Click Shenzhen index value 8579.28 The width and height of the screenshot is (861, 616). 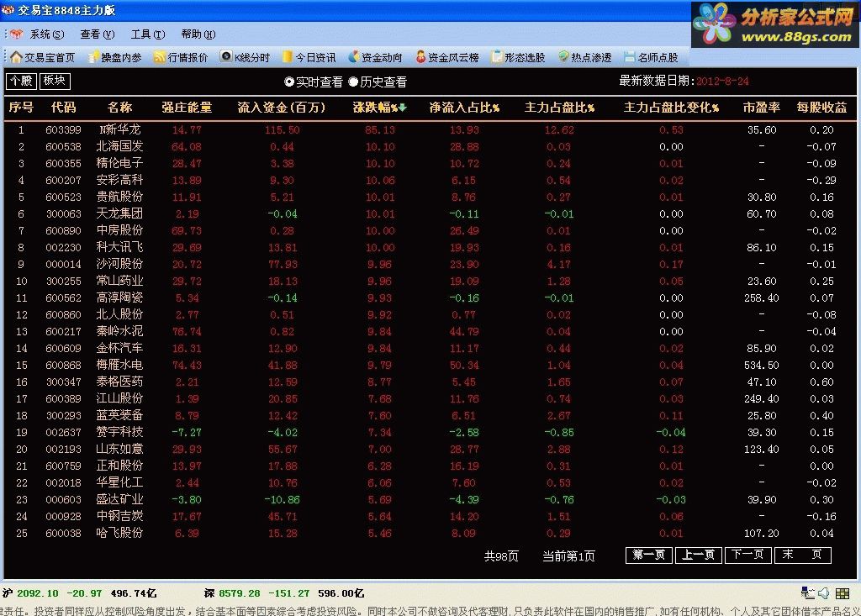pos(240,593)
